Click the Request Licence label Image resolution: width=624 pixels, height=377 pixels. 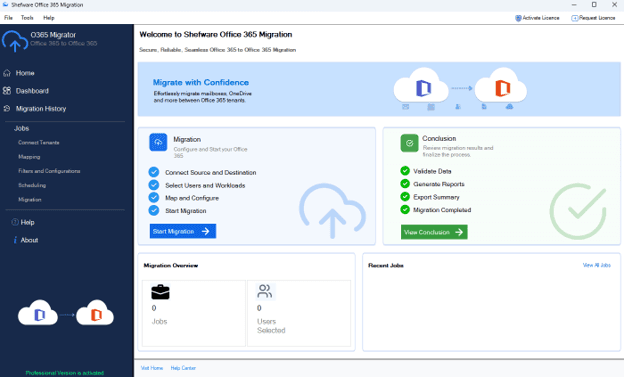coord(597,18)
